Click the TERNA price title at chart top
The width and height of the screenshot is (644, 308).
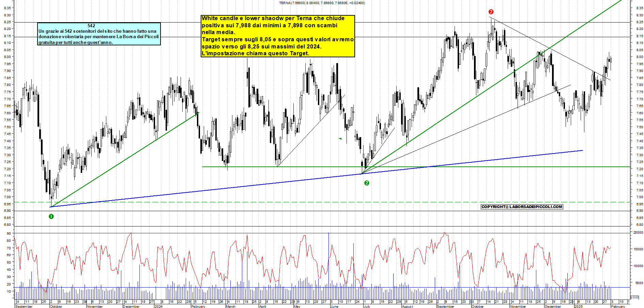point(322,3)
